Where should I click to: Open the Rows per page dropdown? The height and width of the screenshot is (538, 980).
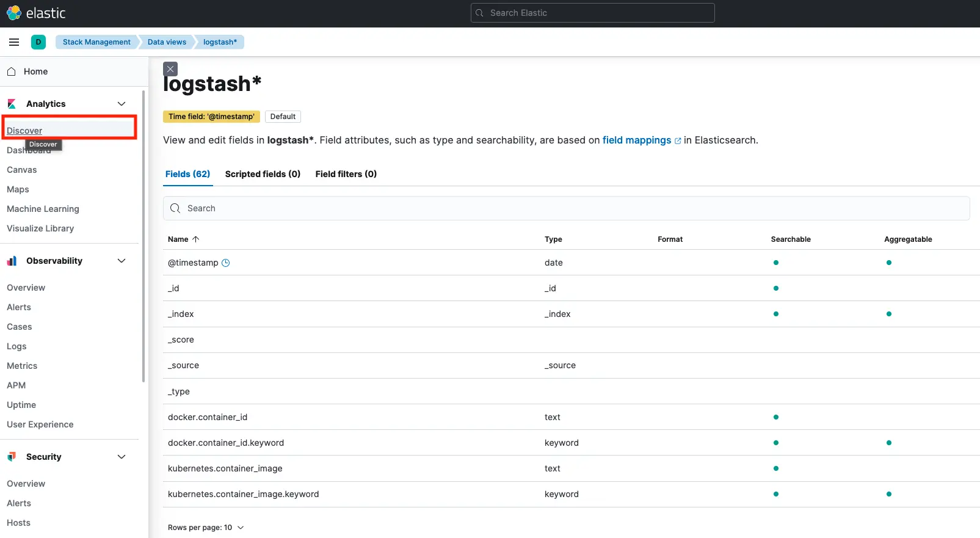pos(206,528)
